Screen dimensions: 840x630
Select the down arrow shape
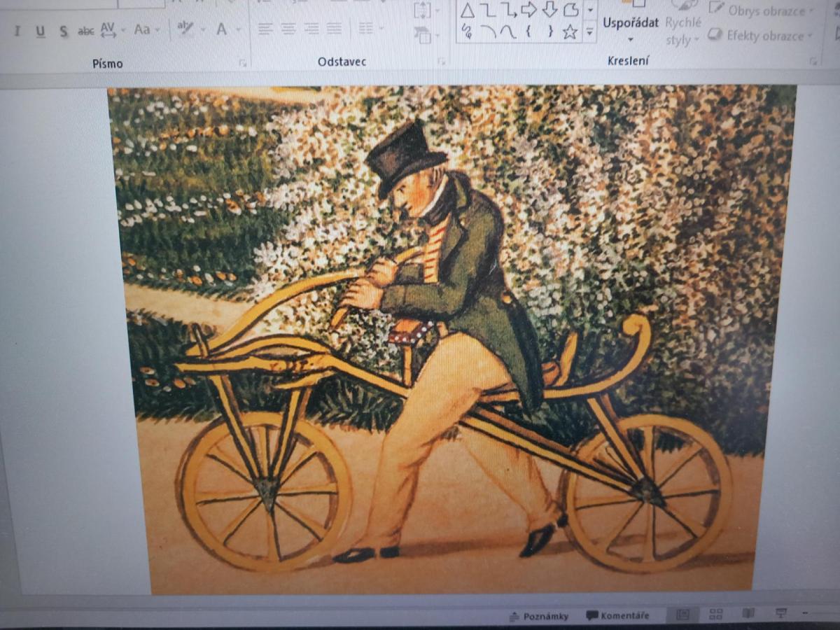550,10
